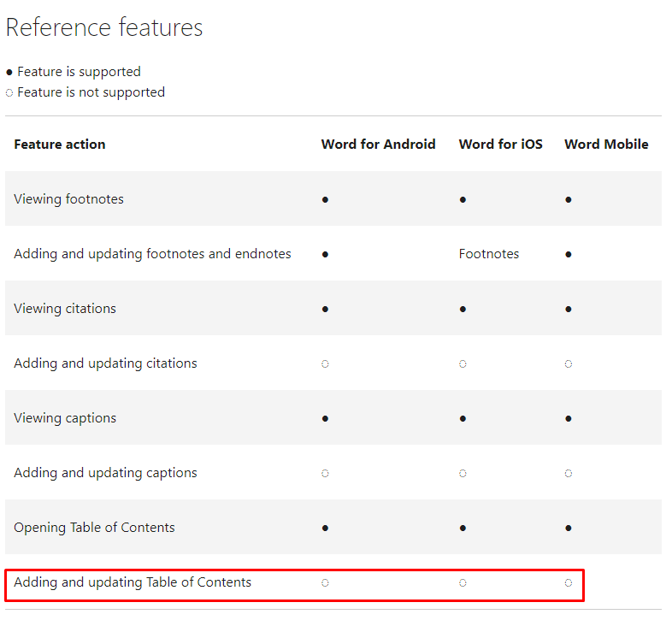Click Viewing citations dot under Word for iOS
The height and width of the screenshot is (626, 672).
click(463, 309)
